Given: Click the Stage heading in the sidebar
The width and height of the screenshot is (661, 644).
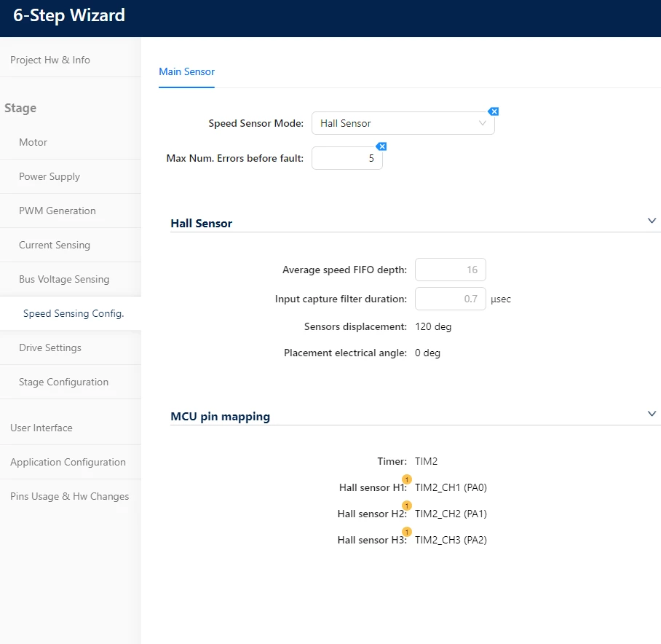Looking at the screenshot, I should coord(20,108).
